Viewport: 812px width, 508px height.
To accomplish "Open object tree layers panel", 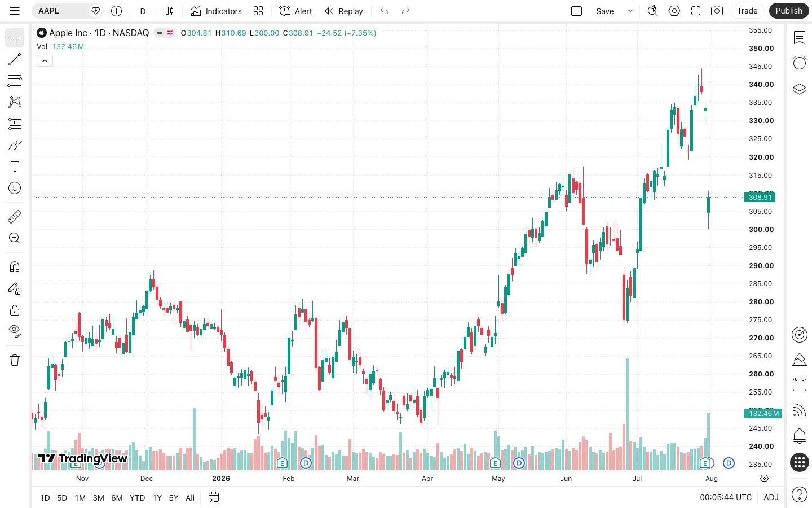I will [x=800, y=89].
